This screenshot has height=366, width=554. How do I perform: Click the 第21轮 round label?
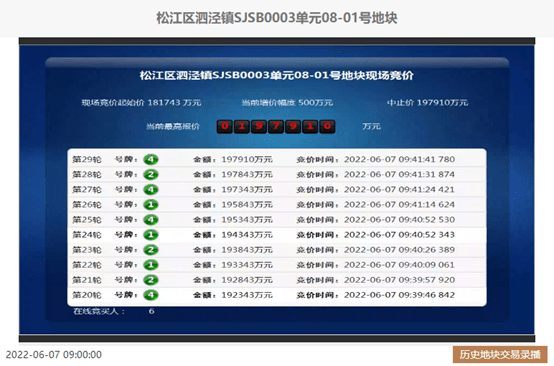tap(87, 280)
